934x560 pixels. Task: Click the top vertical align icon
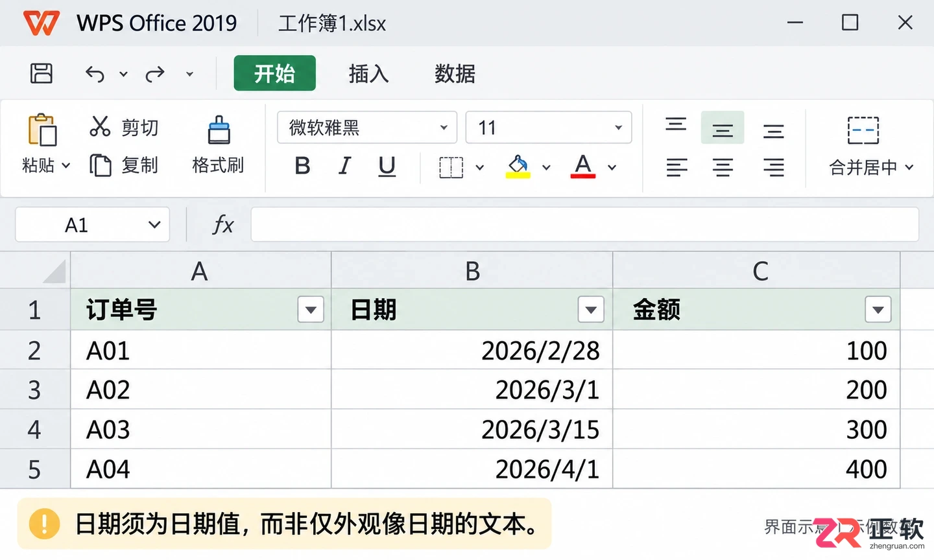coord(676,124)
